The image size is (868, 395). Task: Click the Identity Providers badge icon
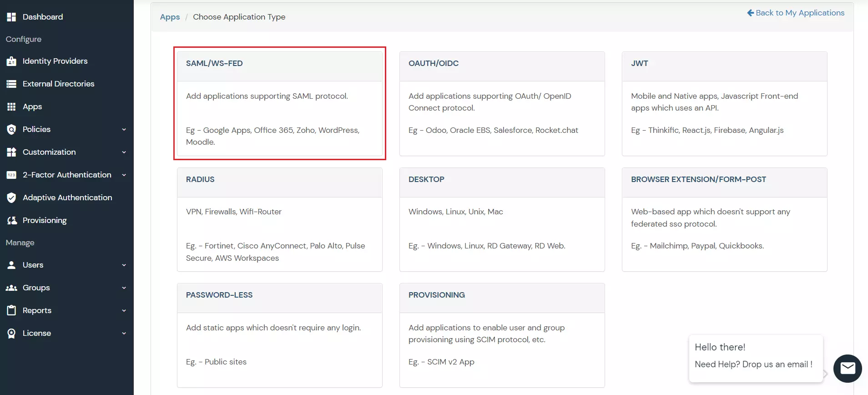(11, 61)
